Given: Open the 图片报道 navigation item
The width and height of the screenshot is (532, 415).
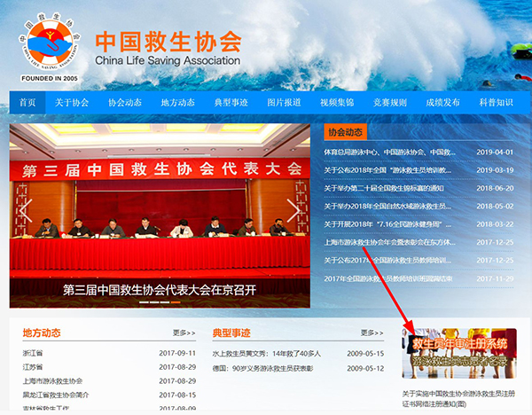Looking at the screenshot, I should tap(284, 103).
